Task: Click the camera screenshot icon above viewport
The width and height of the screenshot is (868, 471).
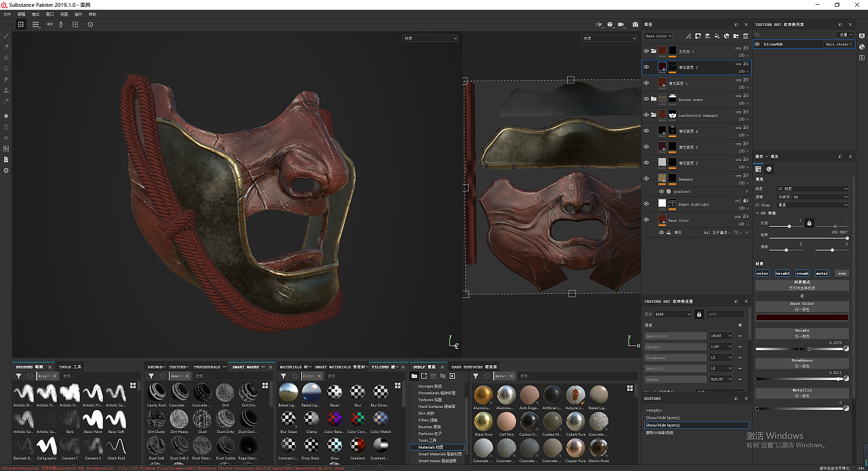Action: click(635, 24)
